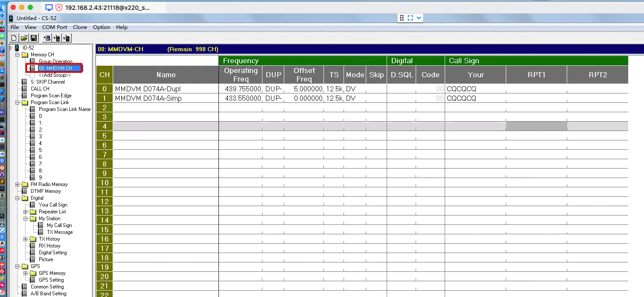This screenshot has height=297, width=644.
Task: Click the Memory CH folder icon
Action: 25,55
